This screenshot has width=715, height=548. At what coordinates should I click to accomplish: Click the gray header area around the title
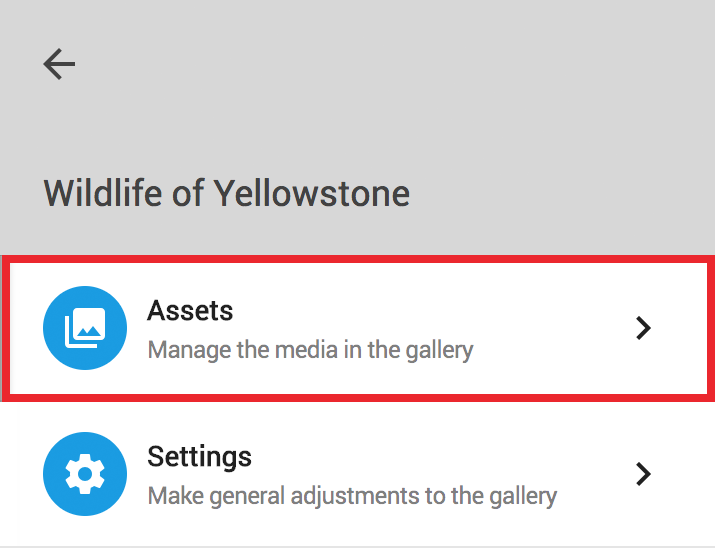click(x=358, y=128)
